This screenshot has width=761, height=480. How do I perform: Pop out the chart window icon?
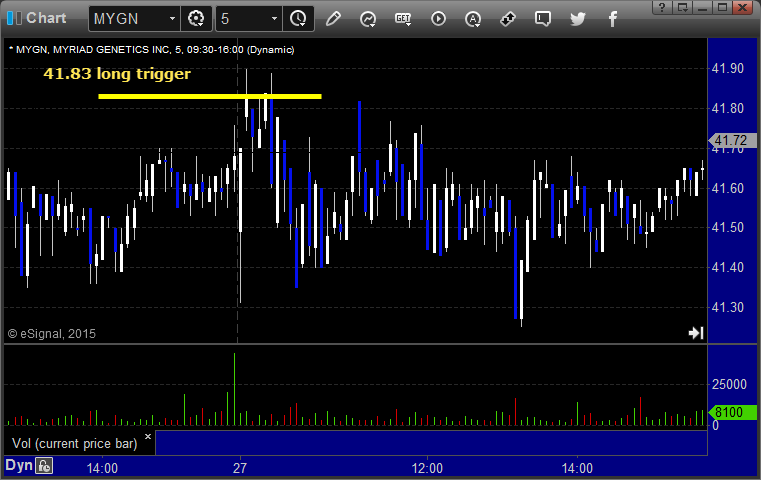click(683, 7)
